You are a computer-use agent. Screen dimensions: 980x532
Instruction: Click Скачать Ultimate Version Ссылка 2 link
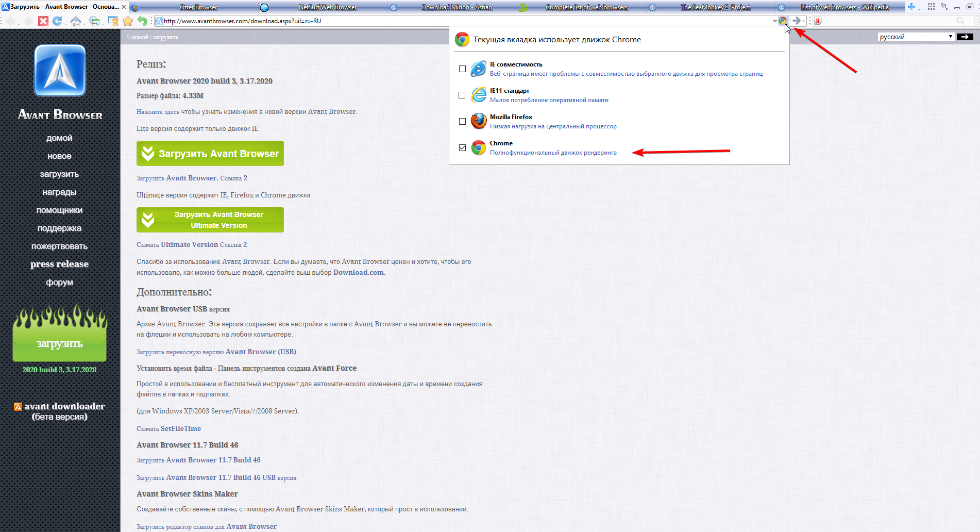click(x=192, y=245)
